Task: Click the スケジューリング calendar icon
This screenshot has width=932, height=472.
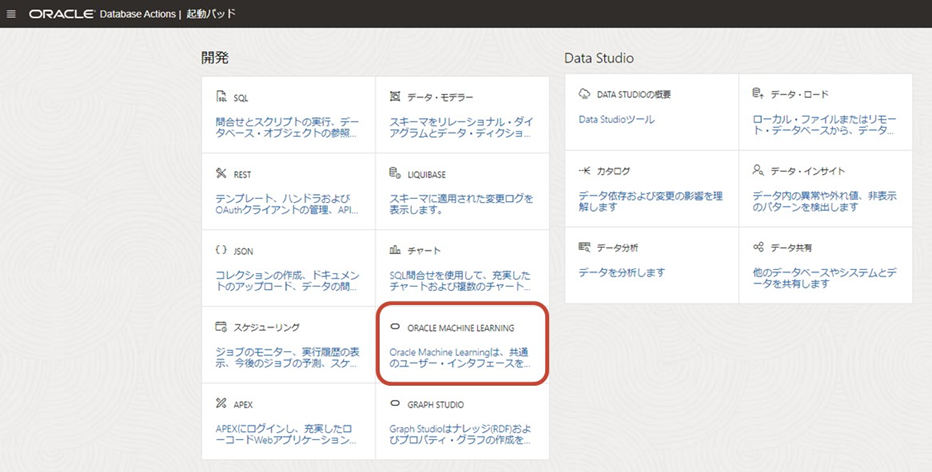Action: 221,327
